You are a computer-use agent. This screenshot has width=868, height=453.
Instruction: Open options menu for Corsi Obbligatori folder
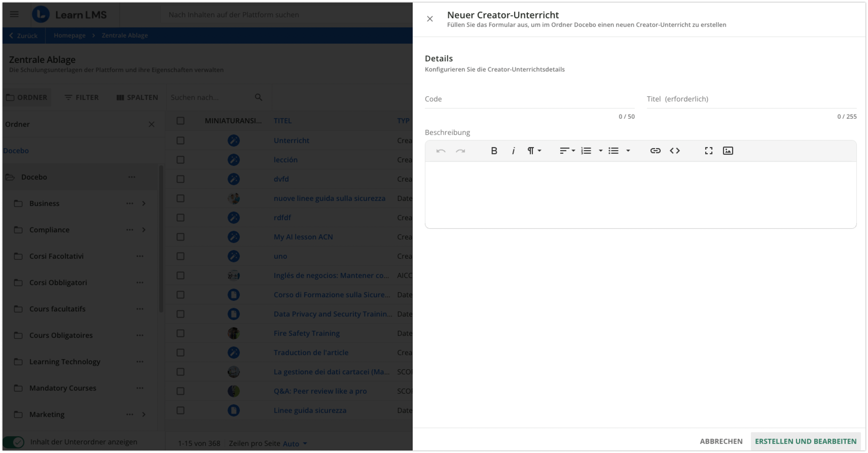tap(140, 283)
